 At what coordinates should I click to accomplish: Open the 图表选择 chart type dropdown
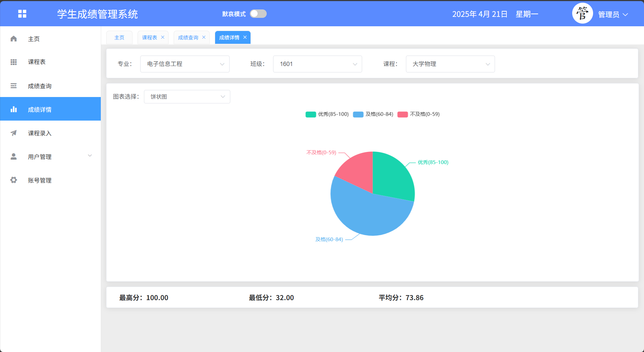click(x=187, y=97)
